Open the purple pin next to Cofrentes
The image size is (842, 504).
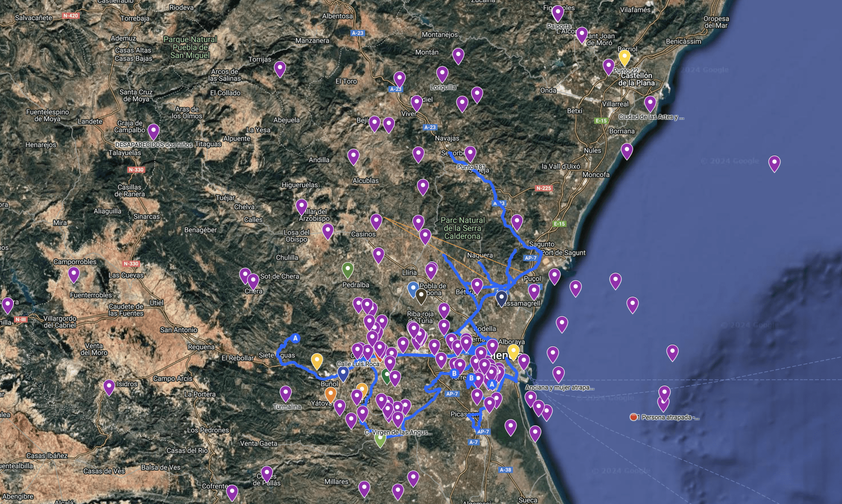232,492
